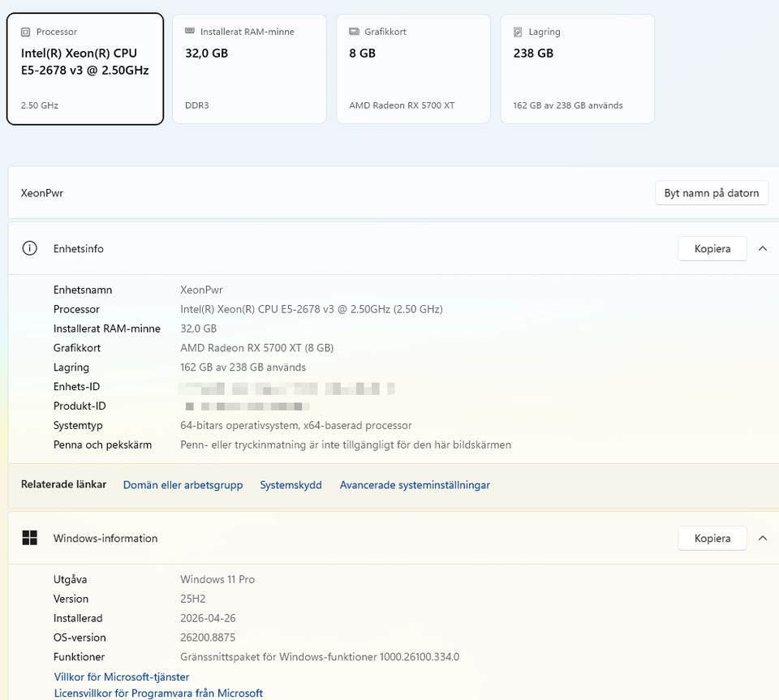This screenshot has height=700, width=779.
Task: Select the Enhetsnamn value XeonPwr
Action: point(201,290)
